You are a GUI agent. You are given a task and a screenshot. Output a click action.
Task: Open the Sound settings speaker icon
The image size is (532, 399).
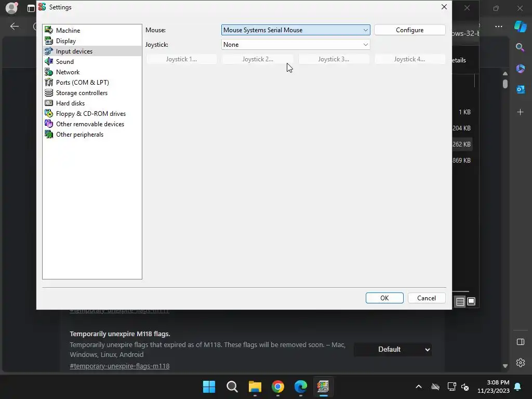point(49,61)
